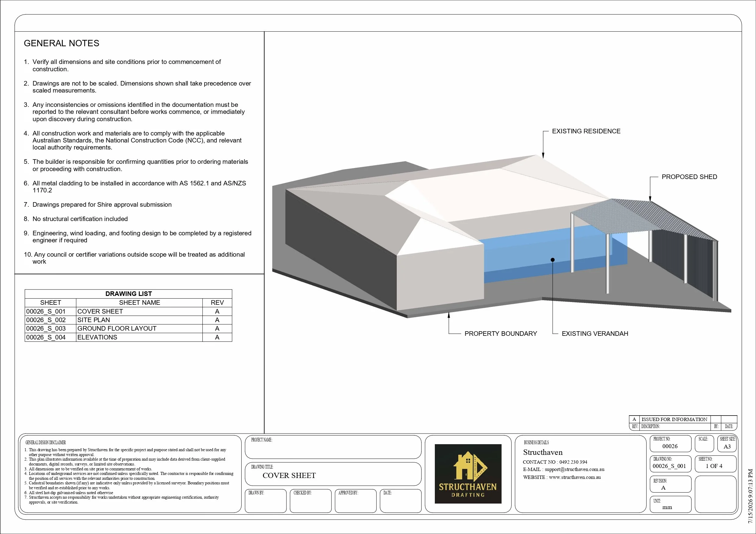The image size is (756, 534).
Task: Click general note 1 verify all dimensions
Action: click(x=122, y=65)
